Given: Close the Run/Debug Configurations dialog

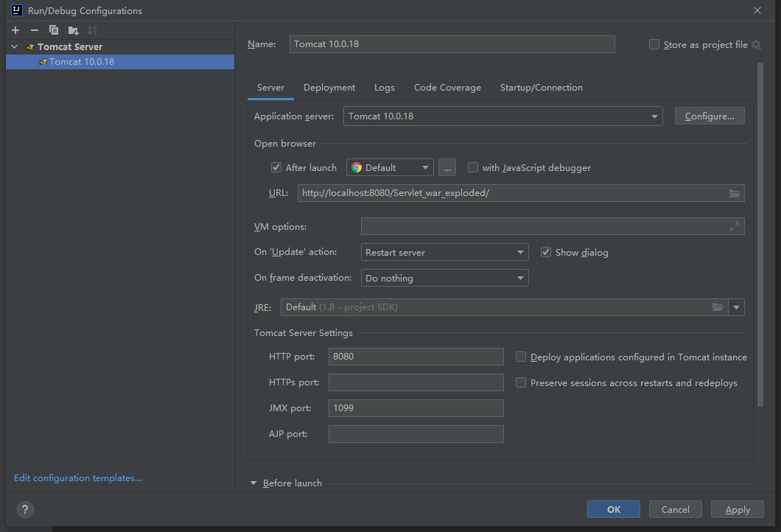Looking at the screenshot, I should tap(757, 10).
